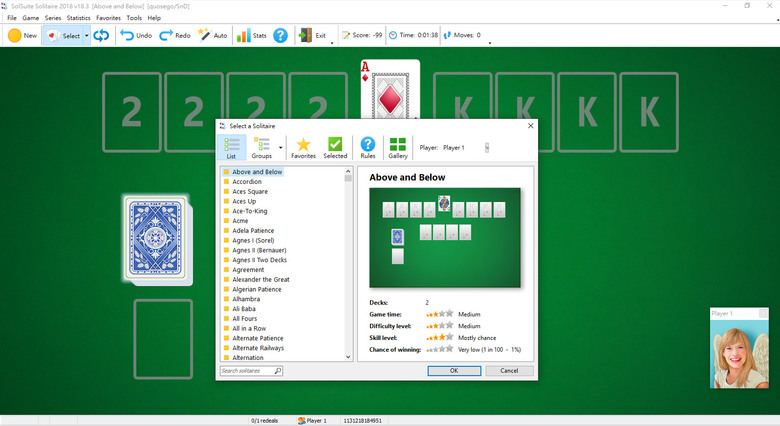Open the Game menu
This screenshot has width=780, height=426.
pyautogui.click(x=30, y=18)
